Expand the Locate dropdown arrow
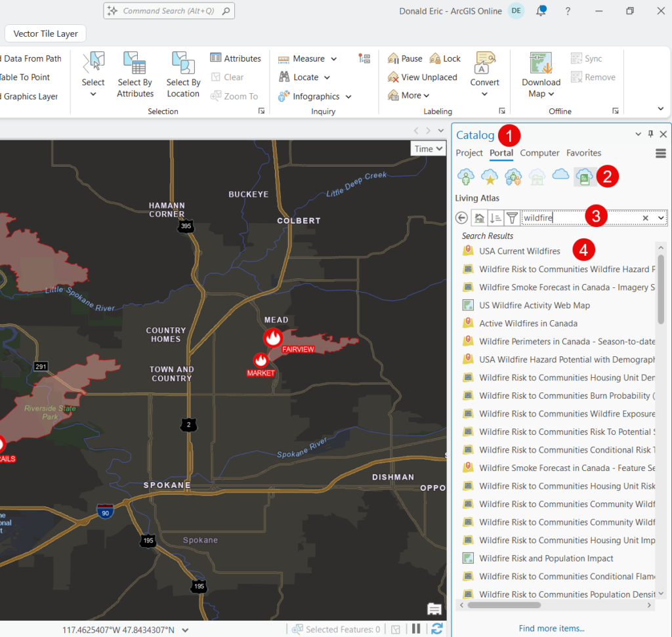Viewport: 672px width, 637px height. click(327, 77)
